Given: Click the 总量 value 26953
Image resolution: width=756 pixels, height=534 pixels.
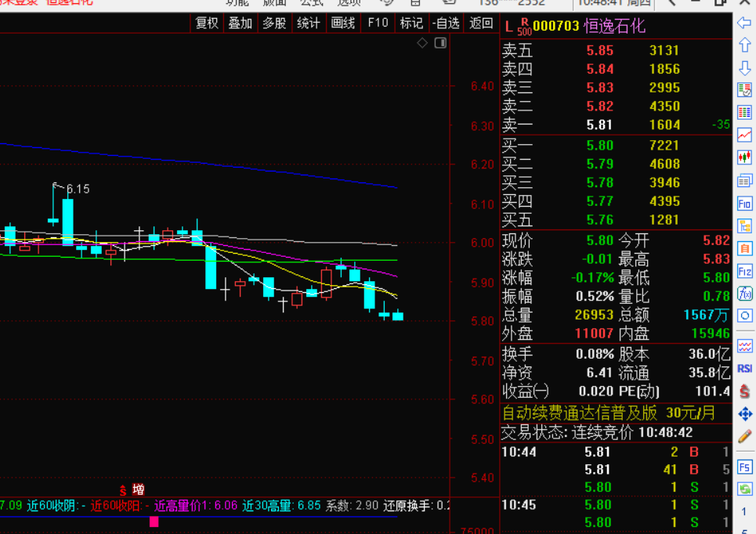Looking at the screenshot, I should coord(594,315).
